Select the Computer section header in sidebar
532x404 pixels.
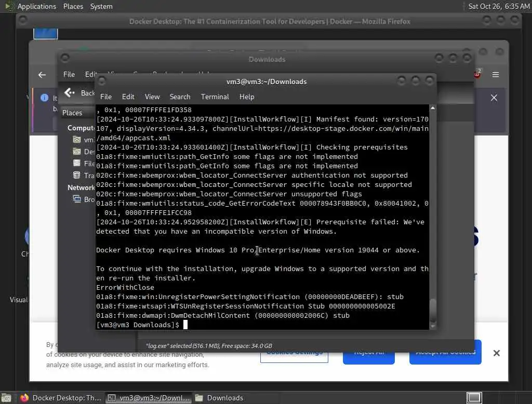pyautogui.click(x=81, y=128)
